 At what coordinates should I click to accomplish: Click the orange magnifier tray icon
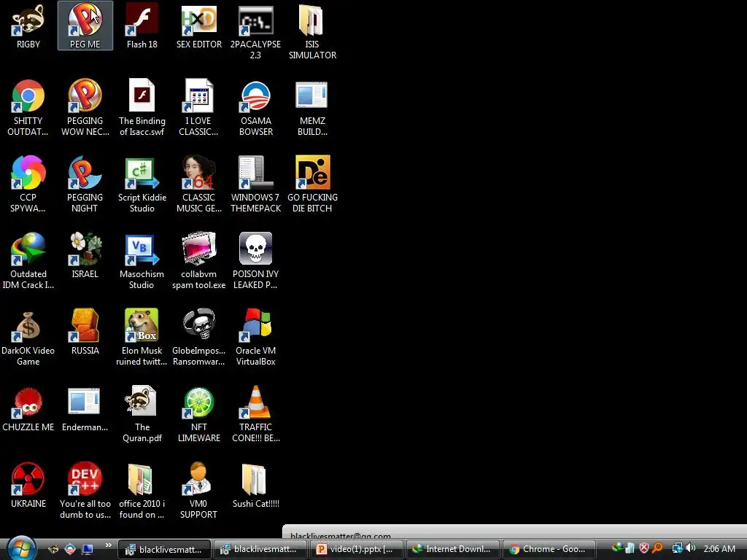(657, 548)
